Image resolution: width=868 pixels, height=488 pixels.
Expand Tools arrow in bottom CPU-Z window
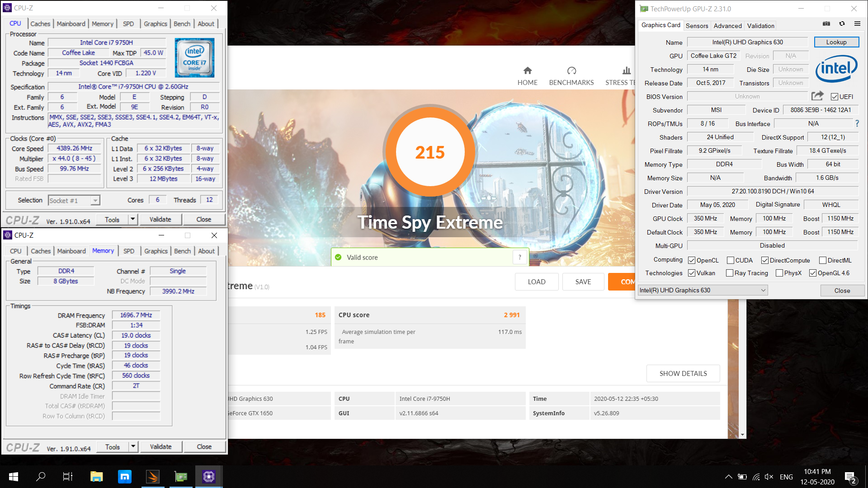(x=133, y=446)
